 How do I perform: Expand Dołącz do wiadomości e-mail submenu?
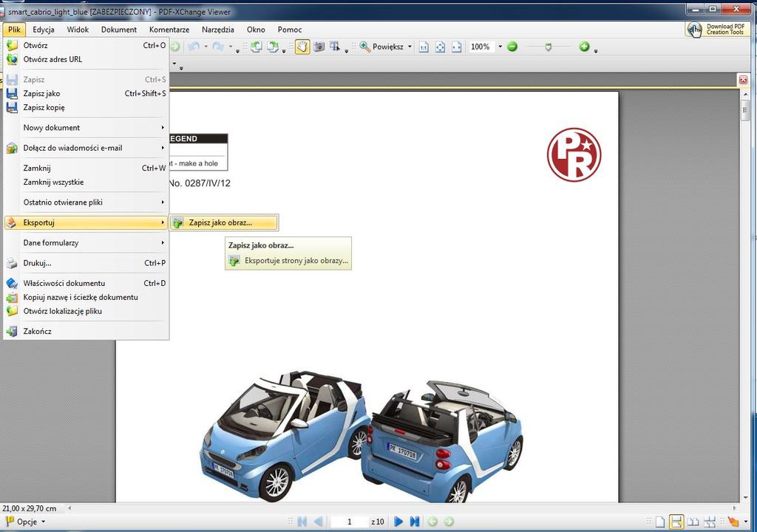click(x=87, y=148)
